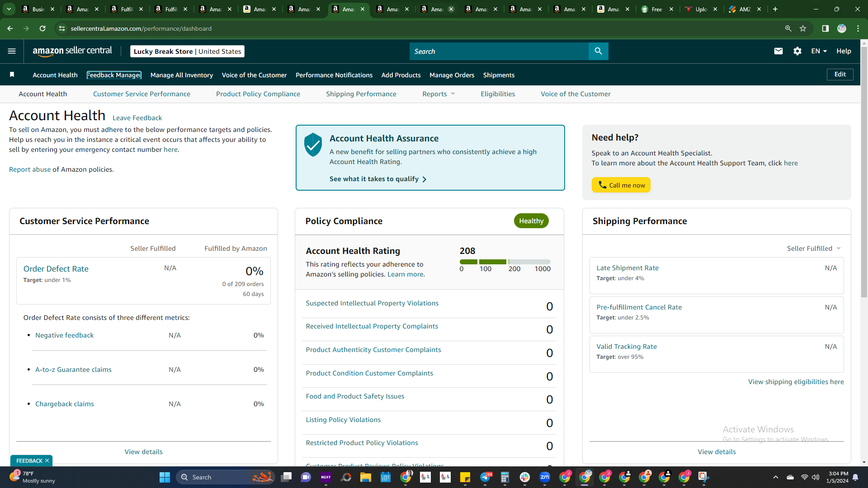Screen dimensions: 868x488
Task: Open the Zoom app in taskbar
Action: coord(545,477)
